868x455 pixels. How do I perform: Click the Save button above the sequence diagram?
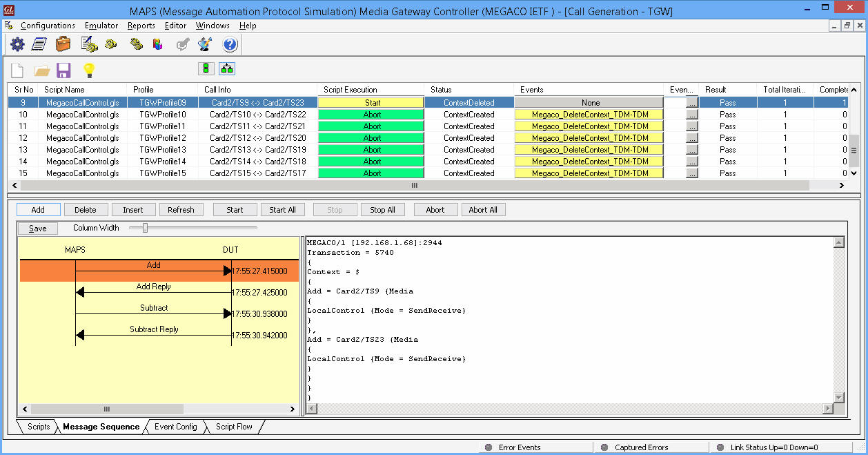coord(38,229)
